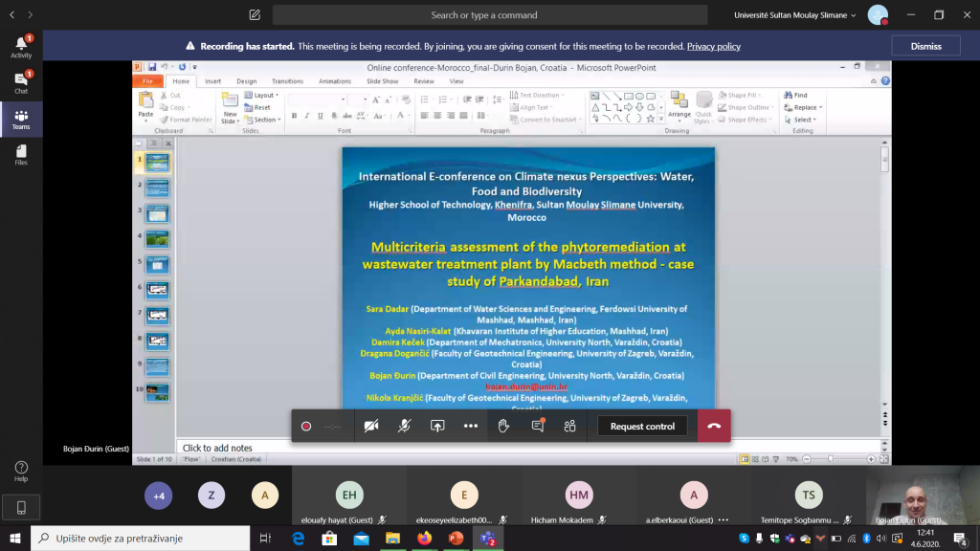Viewport: 980px width, 551px height.
Task: Open the Privacy policy link
Action: pos(714,46)
